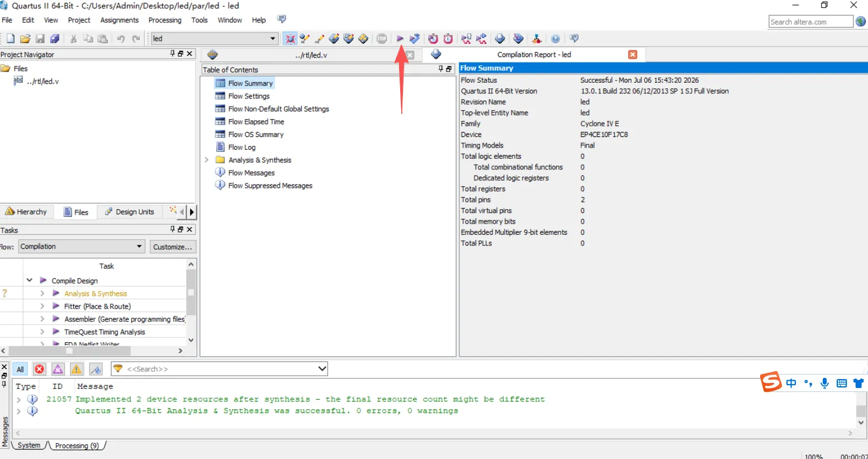
Task: Toggle the flag/suppressed messages filter
Action: [x=96, y=369]
